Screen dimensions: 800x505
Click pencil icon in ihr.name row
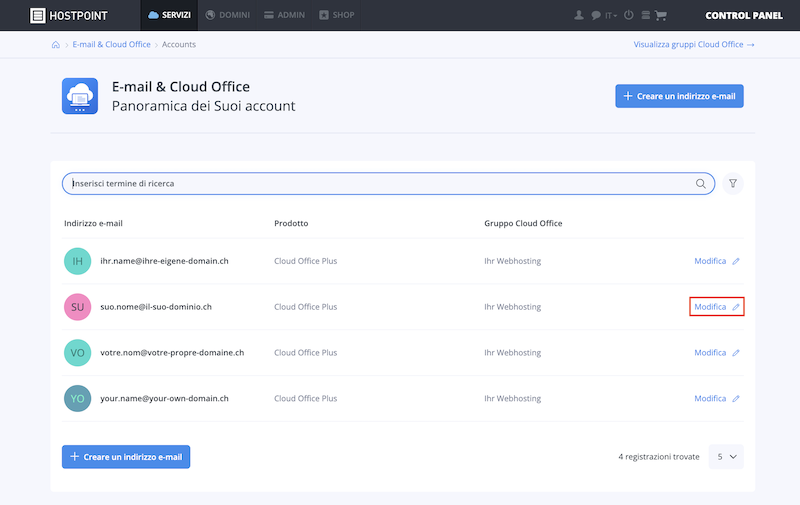tap(736, 261)
